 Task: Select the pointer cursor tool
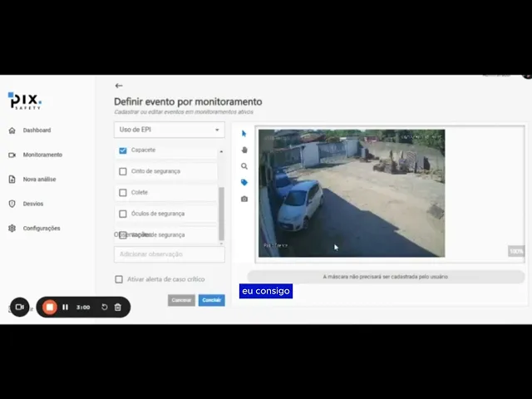[x=244, y=134]
